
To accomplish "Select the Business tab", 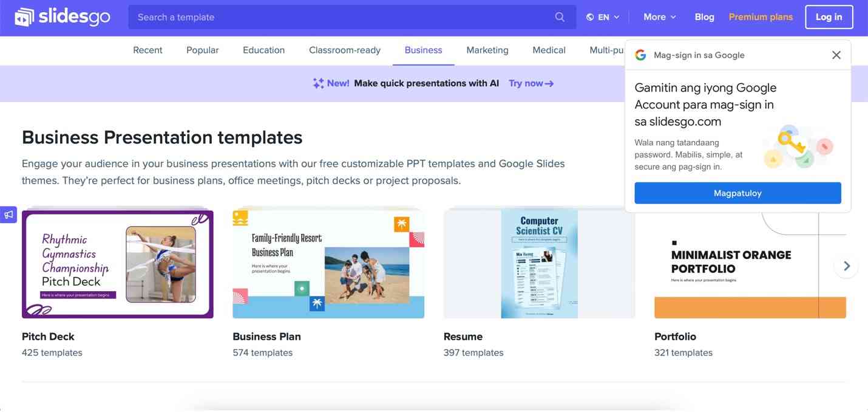I will click(x=423, y=50).
